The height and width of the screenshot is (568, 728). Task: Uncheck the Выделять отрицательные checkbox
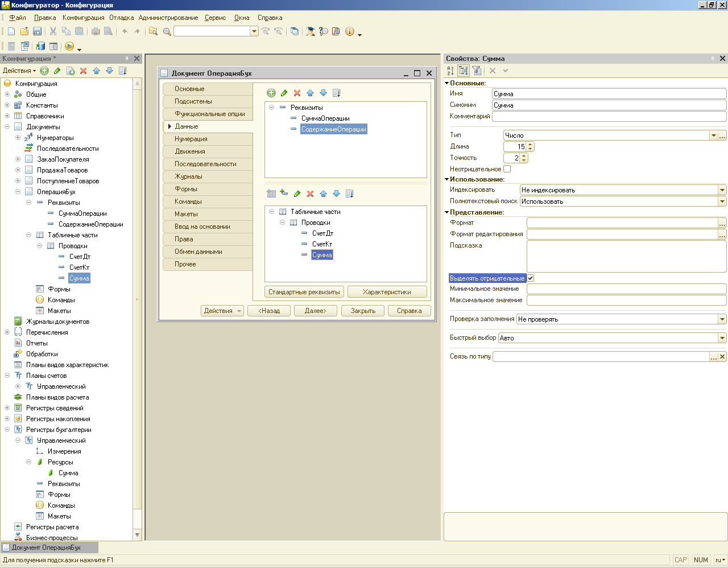[531, 278]
